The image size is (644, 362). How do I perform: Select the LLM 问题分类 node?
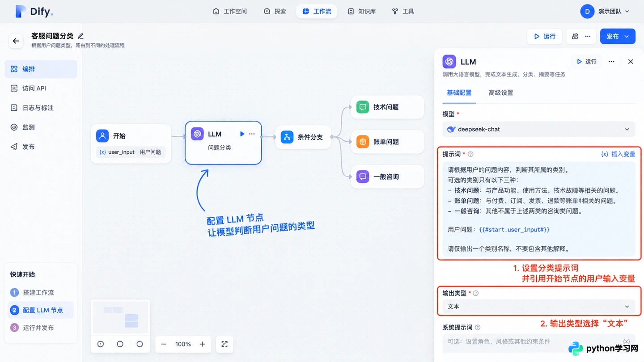tap(223, 143)
